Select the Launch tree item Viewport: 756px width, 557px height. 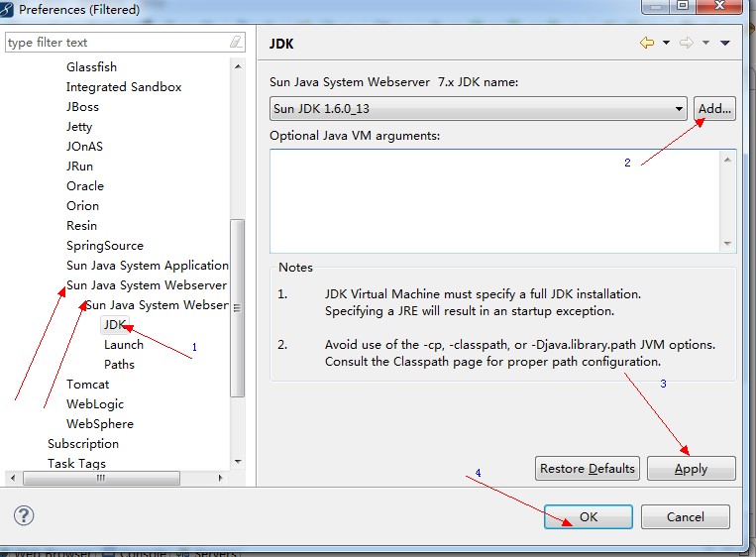[x=124, y=345]
